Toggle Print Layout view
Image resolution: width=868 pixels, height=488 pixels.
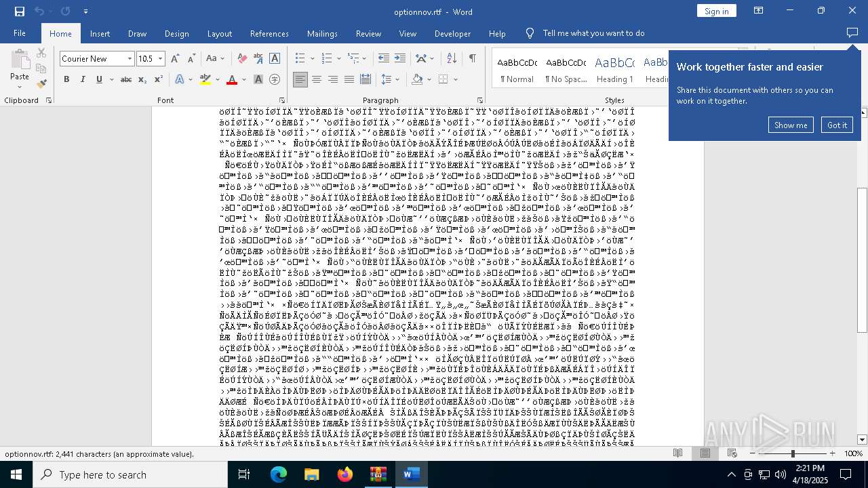pyautogui.click(x=705, y=453)
